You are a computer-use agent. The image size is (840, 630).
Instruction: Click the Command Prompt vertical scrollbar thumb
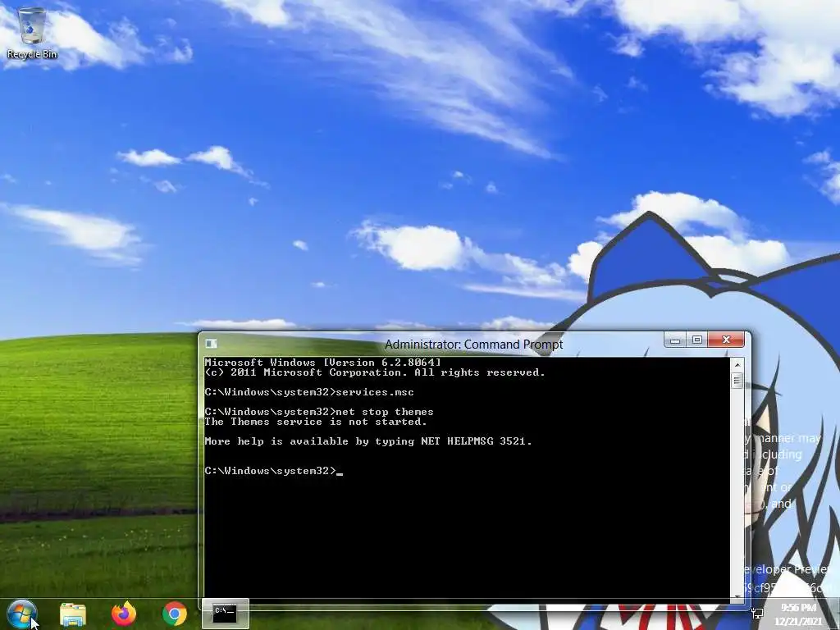point(737,381)
